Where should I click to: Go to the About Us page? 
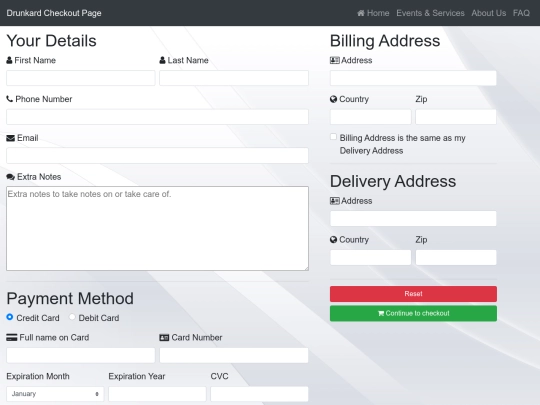[489, 13]
